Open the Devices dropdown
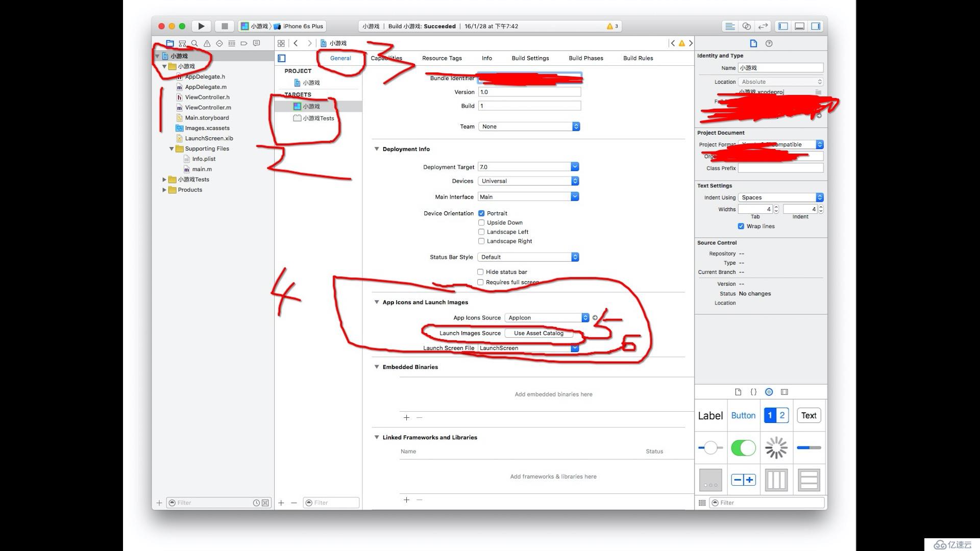 528,181
